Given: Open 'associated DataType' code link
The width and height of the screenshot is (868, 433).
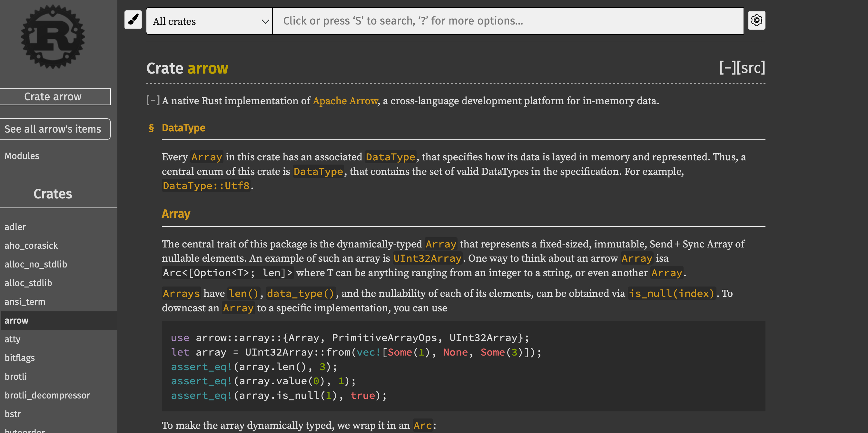Looking at the screenshot, I should pyautogui.click(x=390, y=157).
